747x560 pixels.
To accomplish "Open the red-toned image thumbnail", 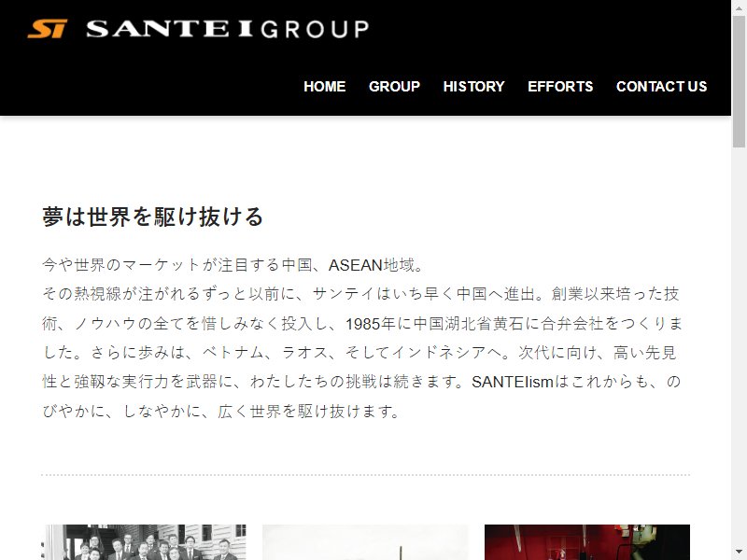I will 587,542.
